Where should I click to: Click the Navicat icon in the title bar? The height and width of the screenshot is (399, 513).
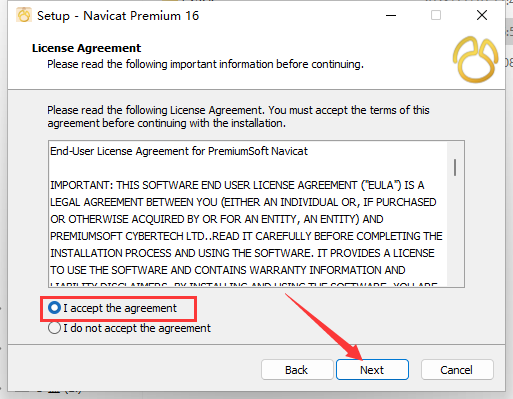[x=24, y=15]
